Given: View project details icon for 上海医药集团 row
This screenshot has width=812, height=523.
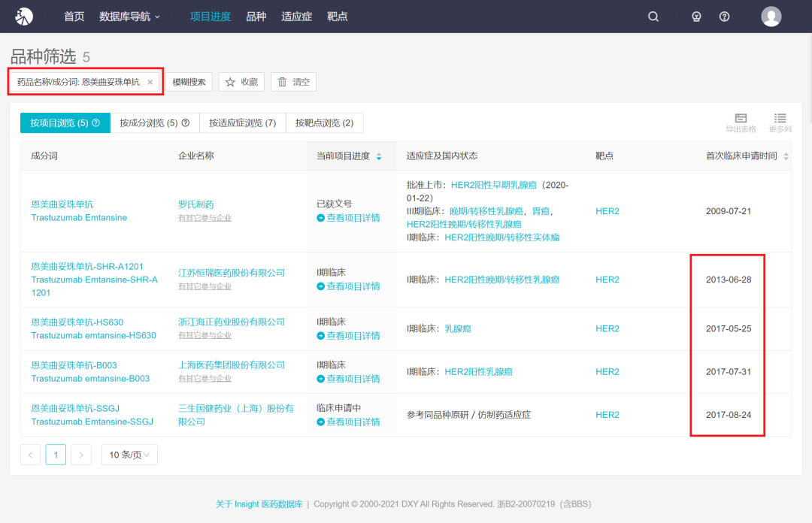Looking at the screenshot, I should 320,379.
